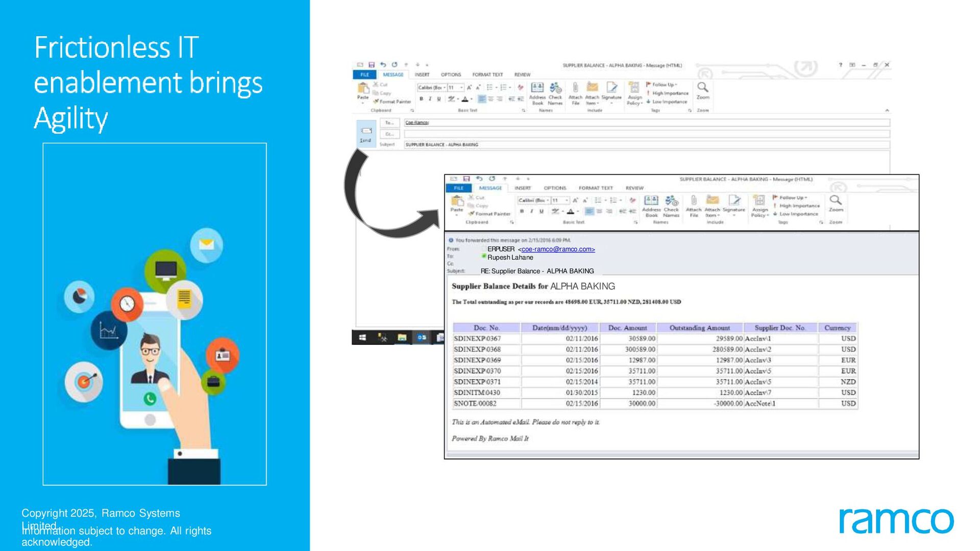Image resolution: width=980 pixels, height=551 pixels.
Task: Toggle Low Importance in front window
Action: [x=795, y=214]
